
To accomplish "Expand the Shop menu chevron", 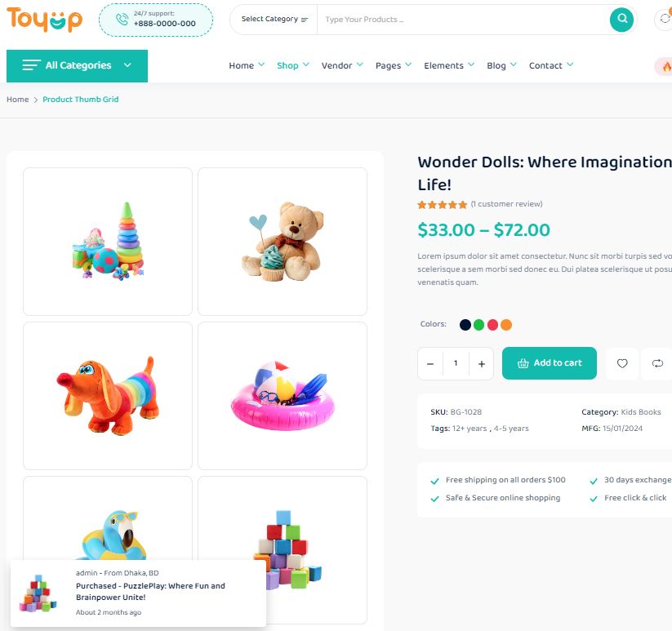I will [306, 64].
